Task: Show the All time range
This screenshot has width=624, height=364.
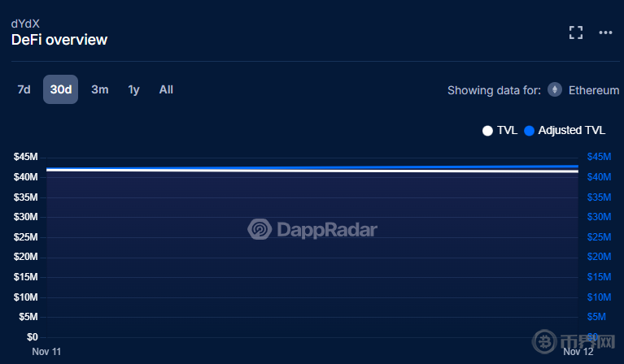Action: point(166,89)
